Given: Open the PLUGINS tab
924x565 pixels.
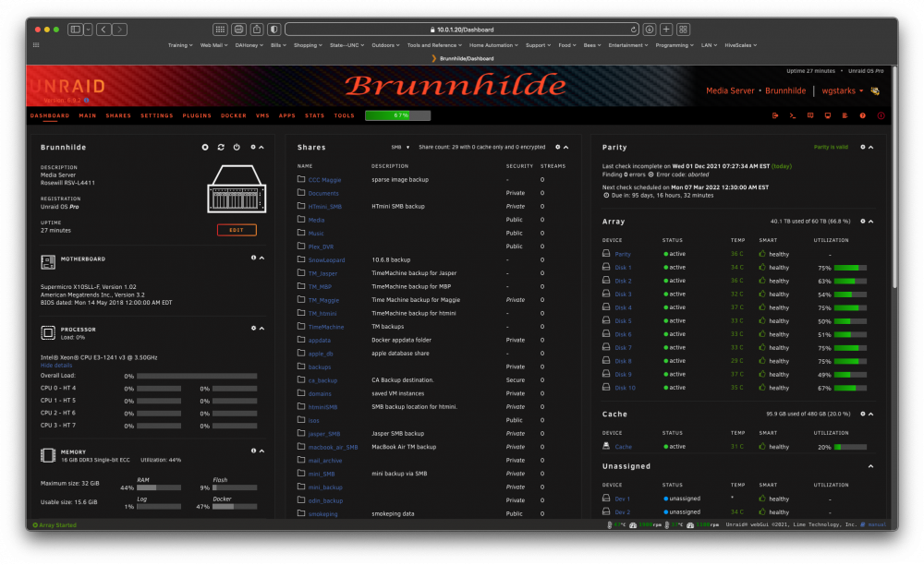Looking at the screenshot, I should tap(197, 116).
